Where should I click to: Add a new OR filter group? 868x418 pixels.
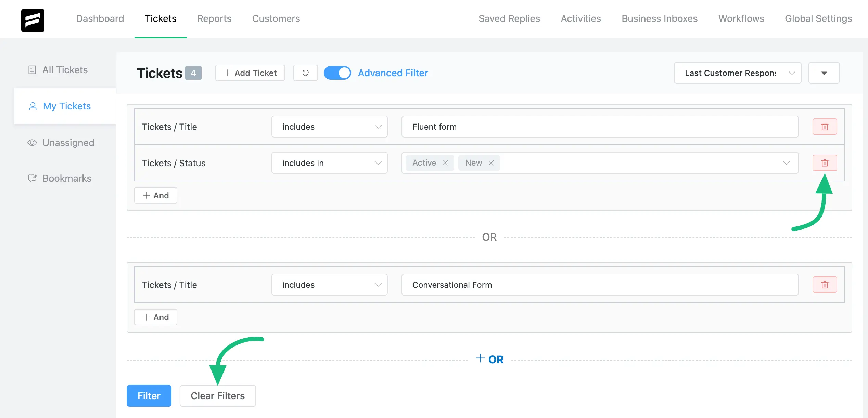489,359
